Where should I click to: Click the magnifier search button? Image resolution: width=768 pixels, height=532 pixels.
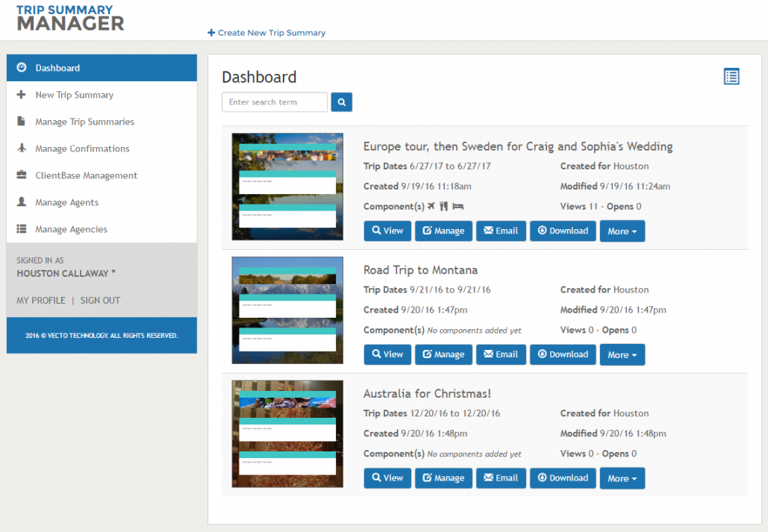(x=341, y=102)
